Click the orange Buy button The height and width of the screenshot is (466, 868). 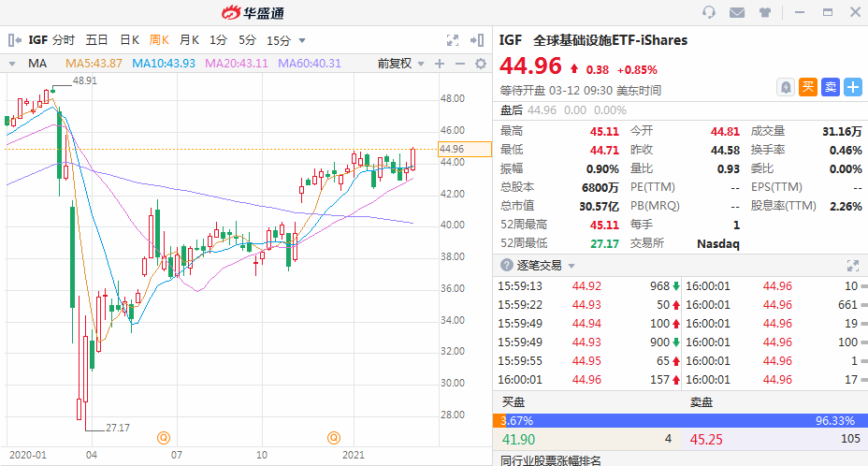pyautogui.click(x=807, y=87)
